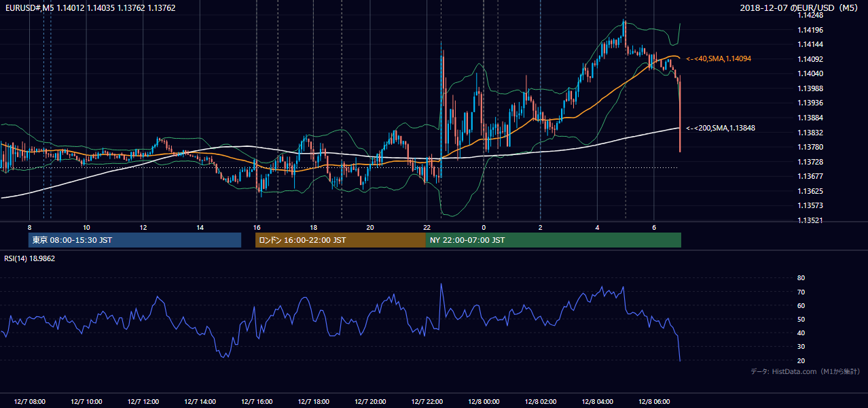Click price axis label 1.13936
868x408 pixels.
(x=810, y=103)
